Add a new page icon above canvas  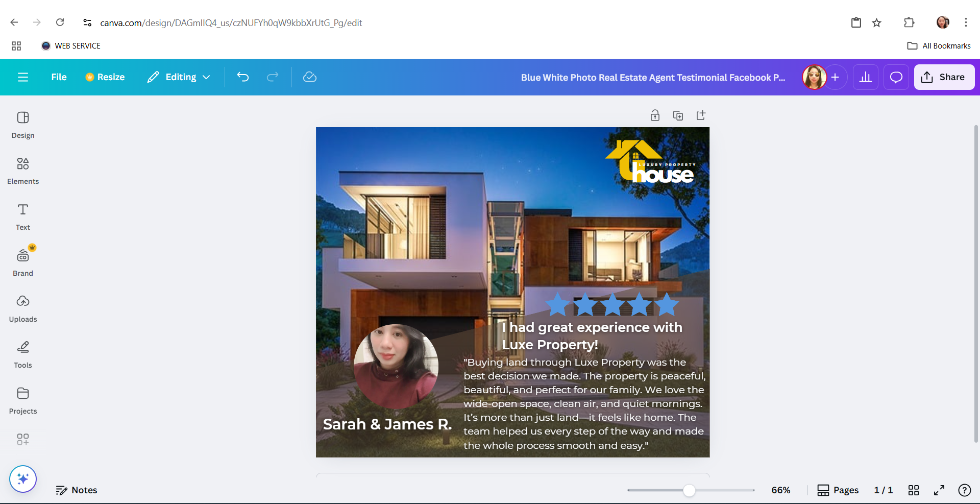[701, 115]
